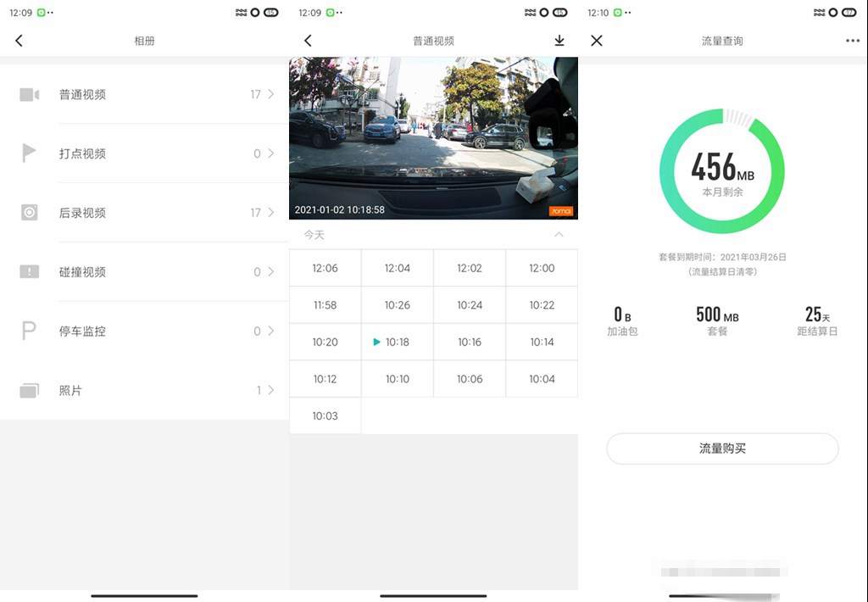Tap the 流量购买 button
Viewport: 868px width, 602px height.
click(722, 449)
